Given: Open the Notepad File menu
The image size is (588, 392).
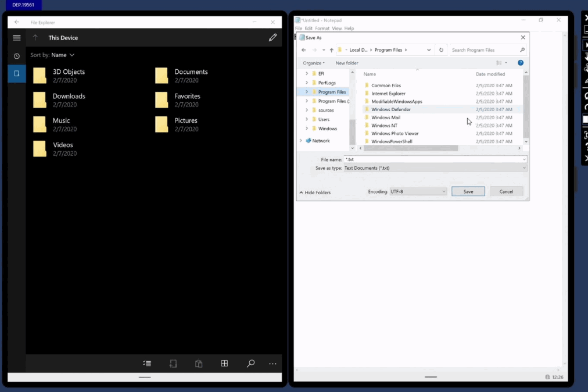Looking at the screenshot, I should point(299,28).
